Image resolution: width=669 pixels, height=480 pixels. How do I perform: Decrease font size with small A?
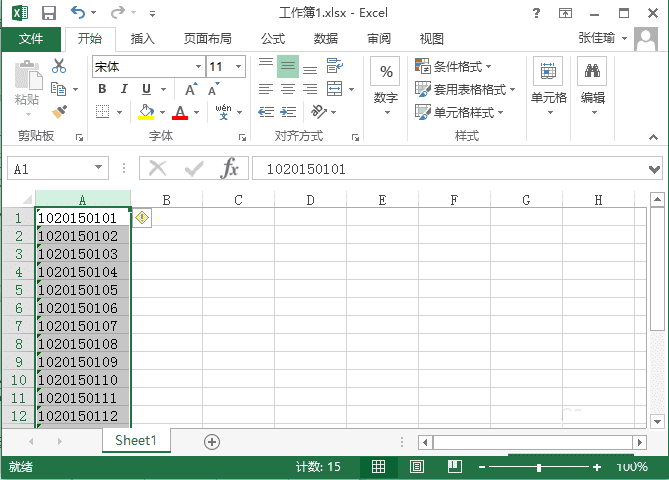click(213, 89)
